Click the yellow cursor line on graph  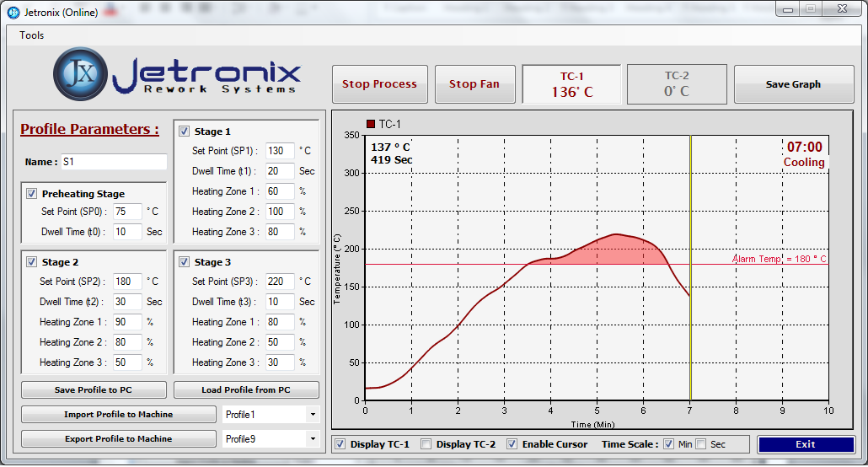[x=690, y=267]
